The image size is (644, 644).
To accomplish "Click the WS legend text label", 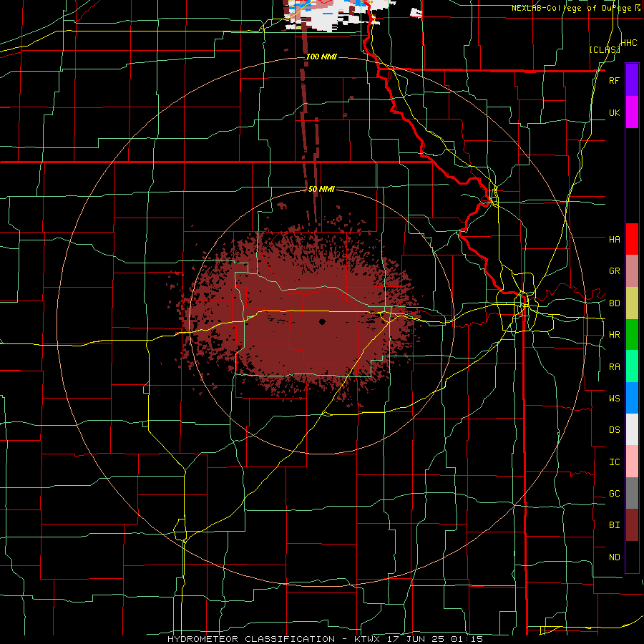I will (x=614, y=399).
